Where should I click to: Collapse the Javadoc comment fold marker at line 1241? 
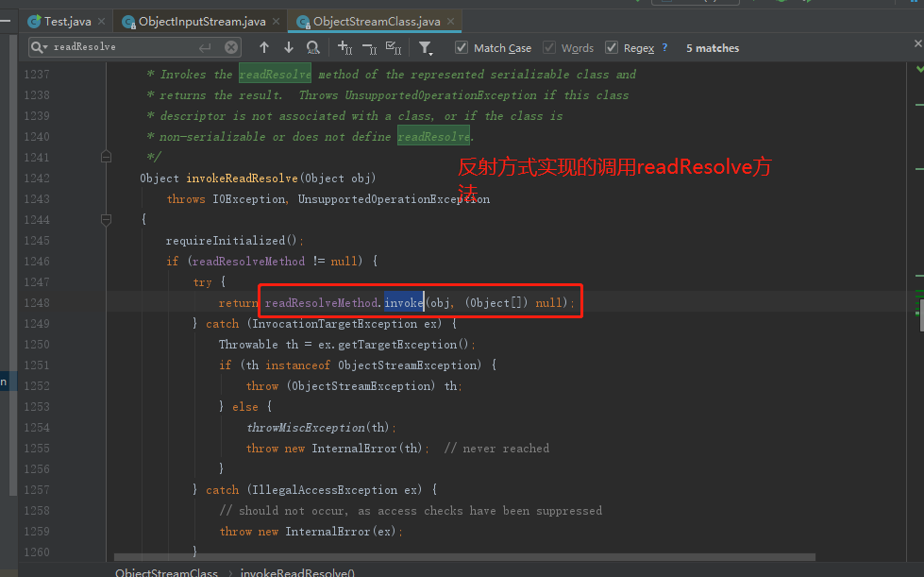click(x=106, y=157)
